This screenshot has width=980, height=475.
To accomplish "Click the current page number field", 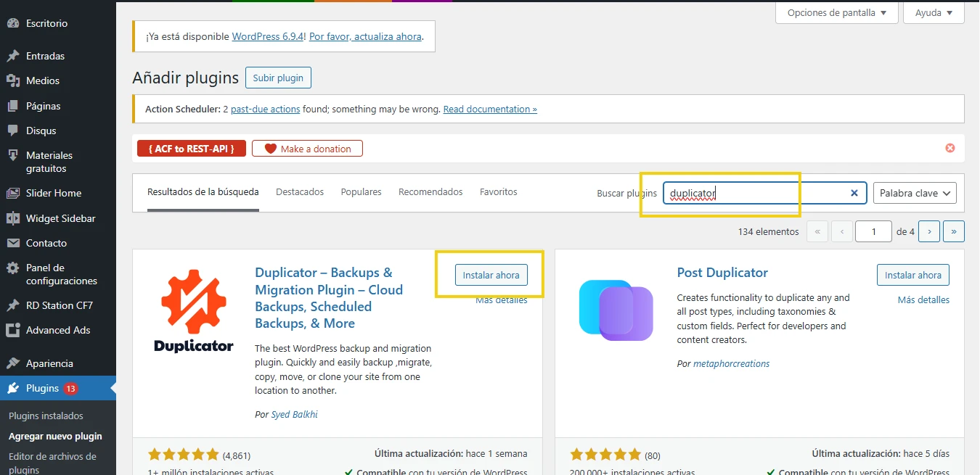I will (x=873, y=231).
